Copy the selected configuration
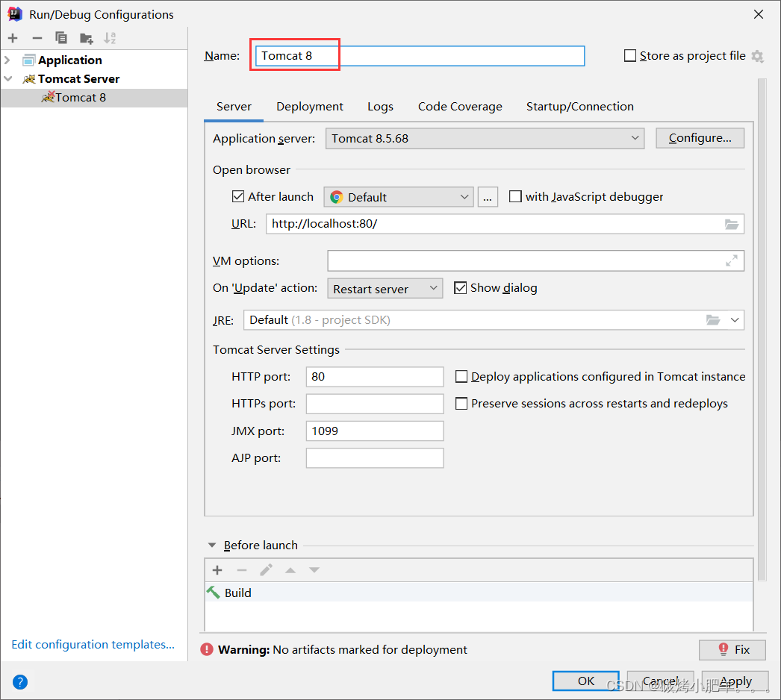The image size is (781, 700). coord(61,38)
